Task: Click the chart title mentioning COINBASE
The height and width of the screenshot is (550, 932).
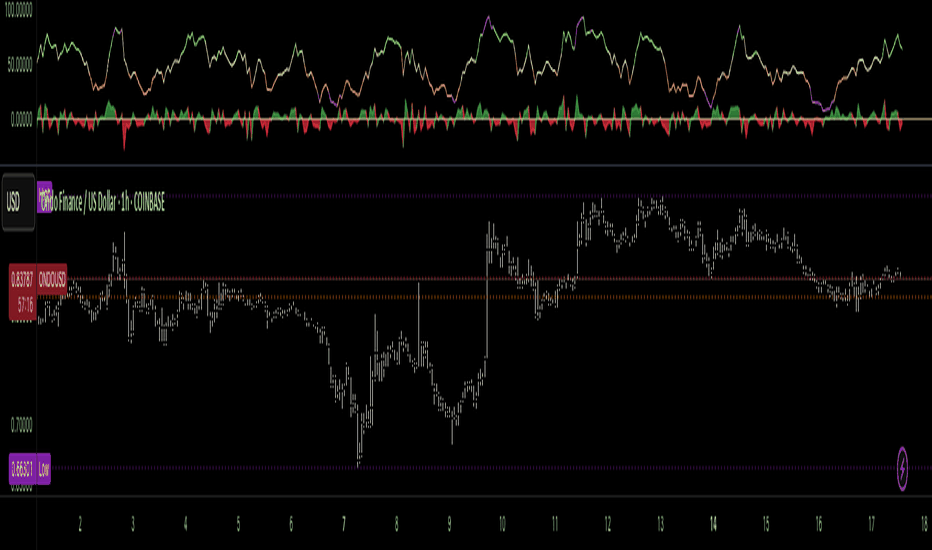Action: click(102, 203)
